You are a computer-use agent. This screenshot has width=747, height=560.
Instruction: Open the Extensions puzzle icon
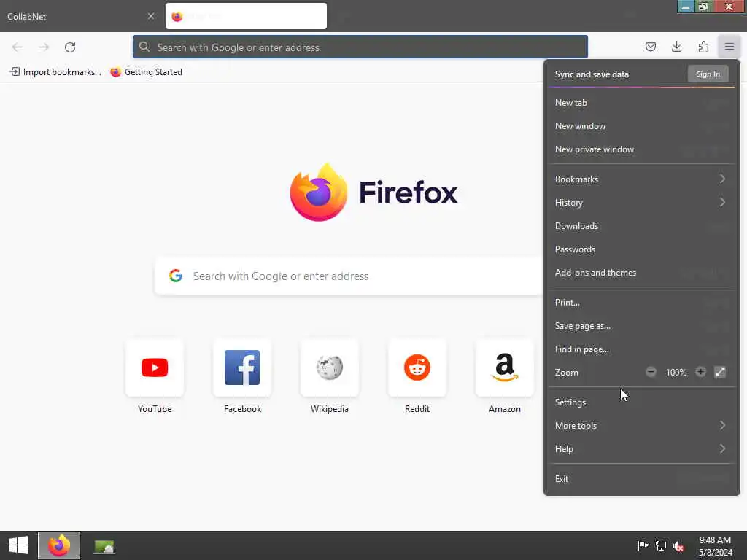703,47
